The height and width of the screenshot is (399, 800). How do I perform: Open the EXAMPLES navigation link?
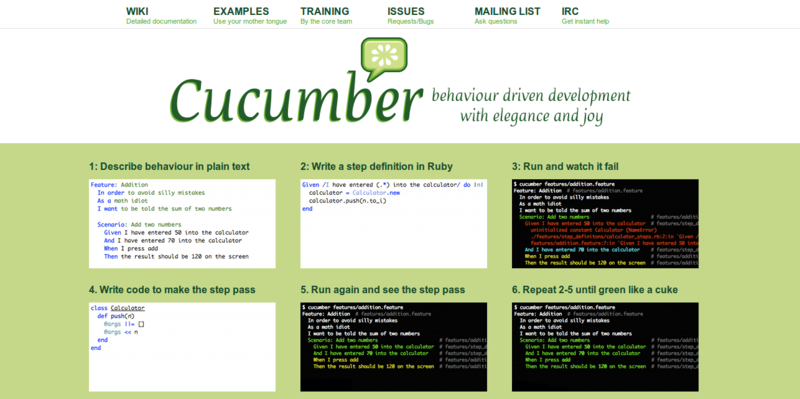[x=241, y=11]
